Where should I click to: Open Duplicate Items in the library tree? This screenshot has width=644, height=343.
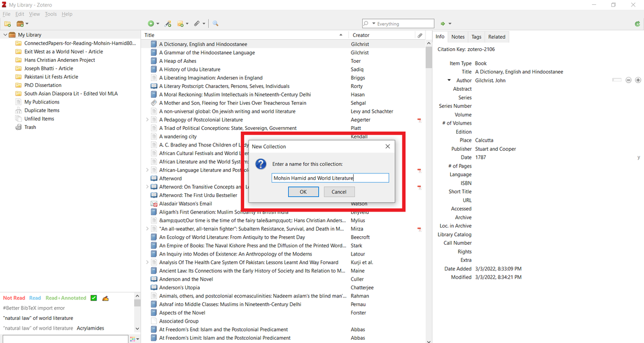(x=42, y=111)
